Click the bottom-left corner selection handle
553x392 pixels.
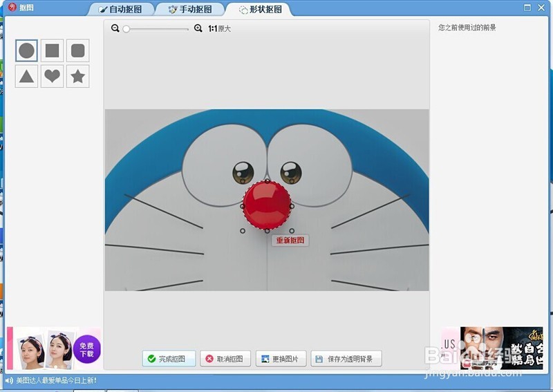pos(243,231)
